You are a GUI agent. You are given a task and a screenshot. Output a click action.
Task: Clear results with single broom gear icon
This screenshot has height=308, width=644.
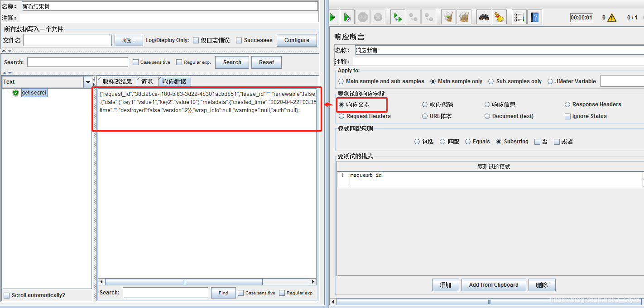449,18
